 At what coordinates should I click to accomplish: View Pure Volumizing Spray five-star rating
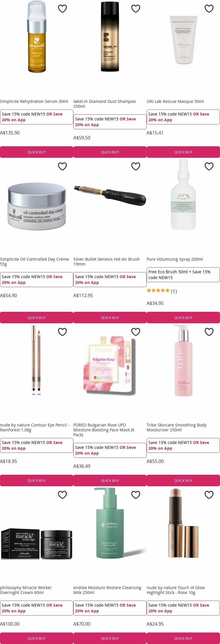162,291
